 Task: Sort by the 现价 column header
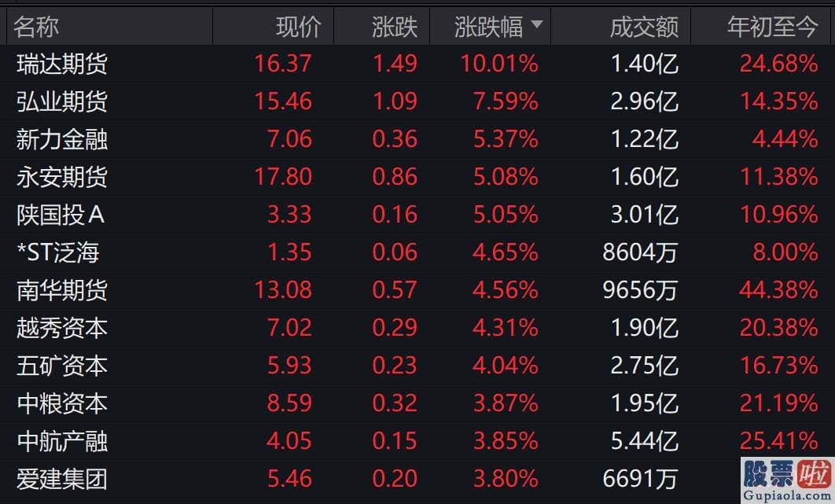299,27
